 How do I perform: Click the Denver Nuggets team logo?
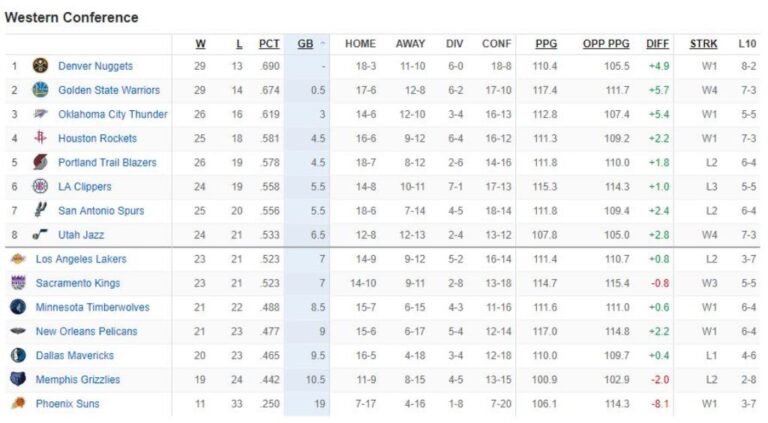[x=40, y=66]
